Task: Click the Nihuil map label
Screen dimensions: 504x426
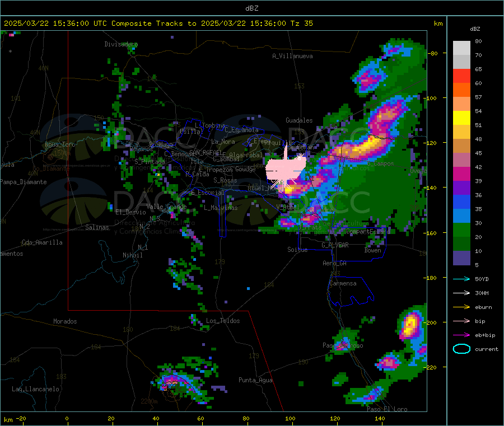Action: pyautogui.click(x=132, y=255)
